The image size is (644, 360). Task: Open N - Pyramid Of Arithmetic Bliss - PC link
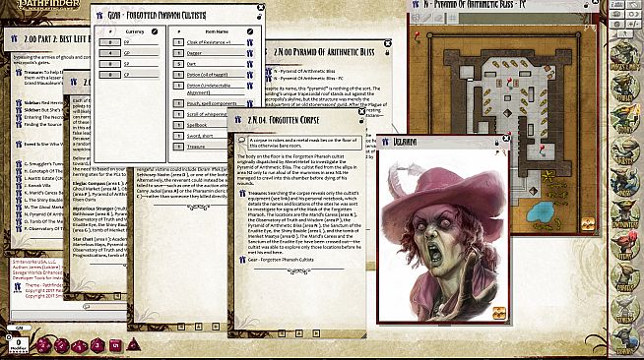(x=269, y=78)
